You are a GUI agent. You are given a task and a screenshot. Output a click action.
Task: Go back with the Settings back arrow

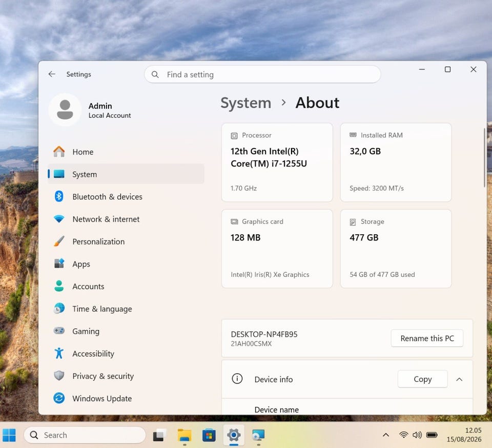(x=52, y=74)
